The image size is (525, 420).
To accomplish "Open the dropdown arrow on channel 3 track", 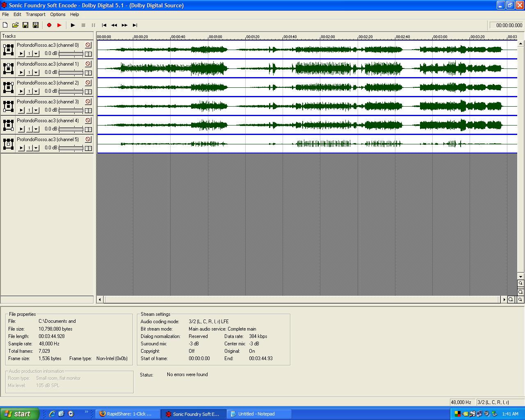I will 36,110.
